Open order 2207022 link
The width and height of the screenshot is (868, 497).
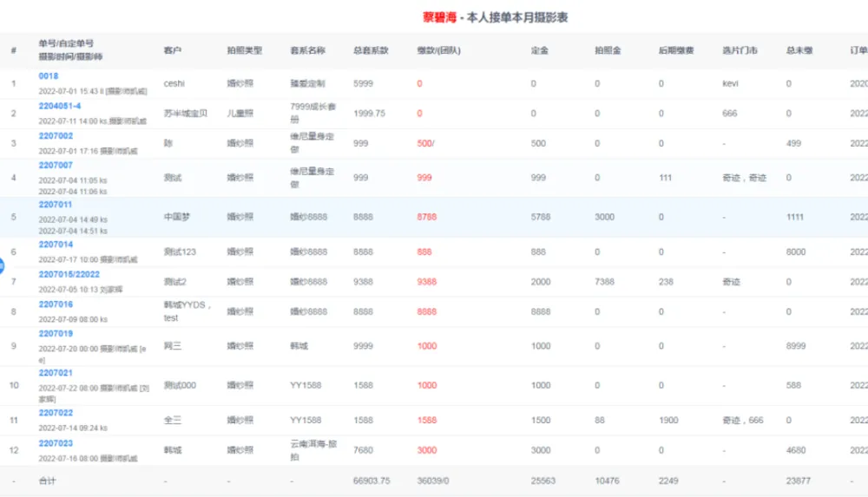click(x=56, y=413)
